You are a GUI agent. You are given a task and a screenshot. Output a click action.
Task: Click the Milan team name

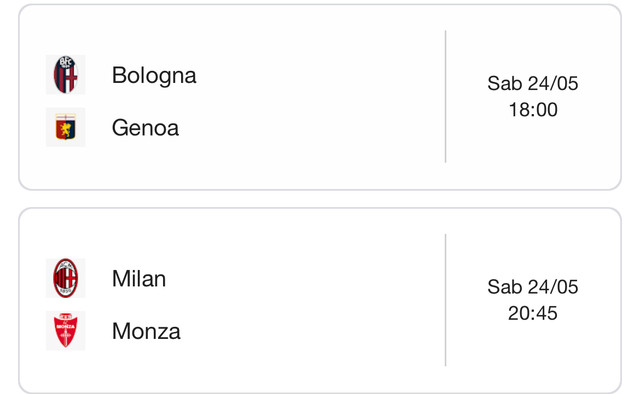139,279
